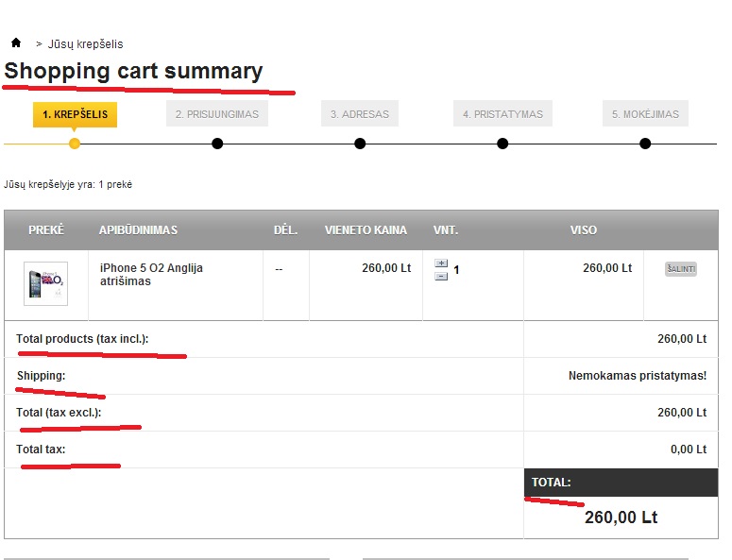Go to the 2. Prisijungimas step
This screenshot has height=560, width=732.
click(x=217, y=114)
